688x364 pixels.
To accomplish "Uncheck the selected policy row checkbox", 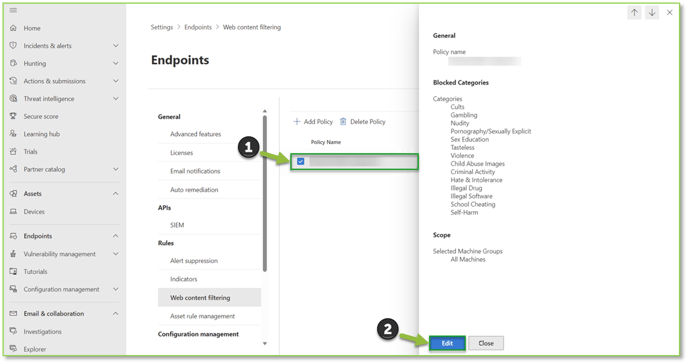I will pos(301,161).
